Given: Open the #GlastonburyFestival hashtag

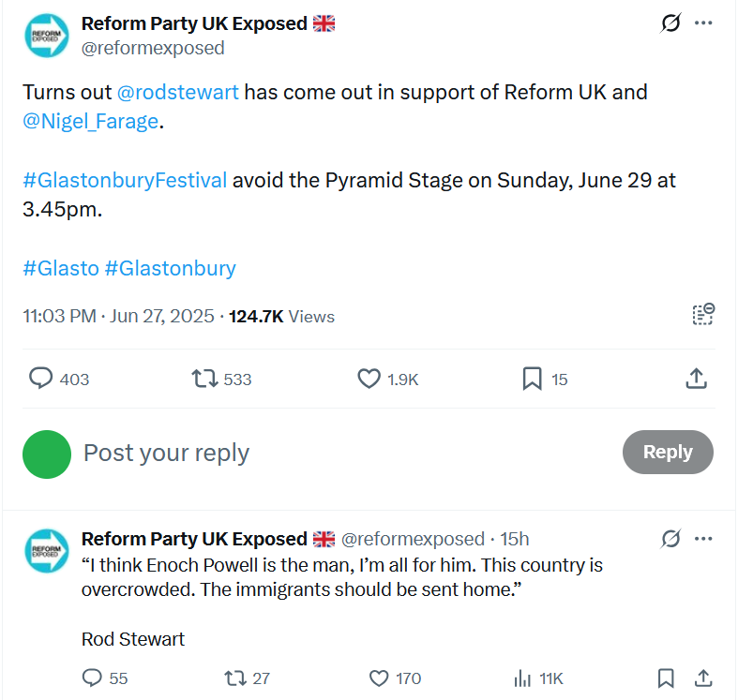Looking at the screenshot, I should click(x=125, y=180).
